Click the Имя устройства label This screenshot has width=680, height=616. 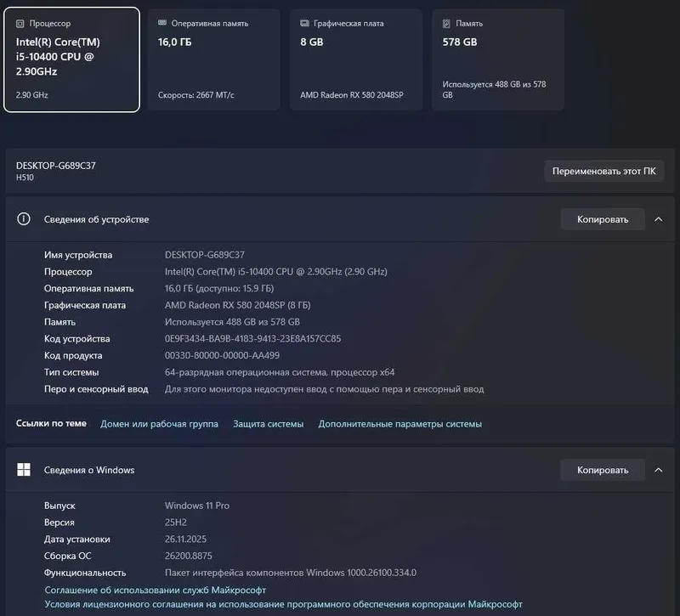click(78, 255)
